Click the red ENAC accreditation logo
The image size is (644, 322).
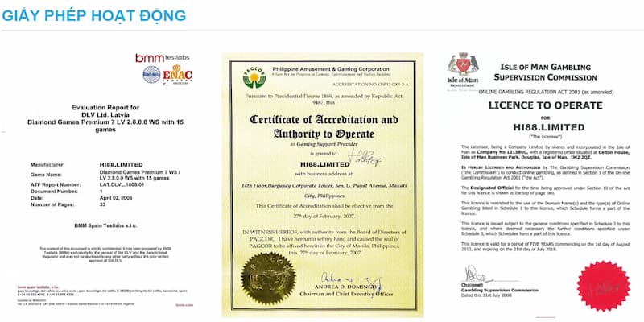click(x=177, y=76)
